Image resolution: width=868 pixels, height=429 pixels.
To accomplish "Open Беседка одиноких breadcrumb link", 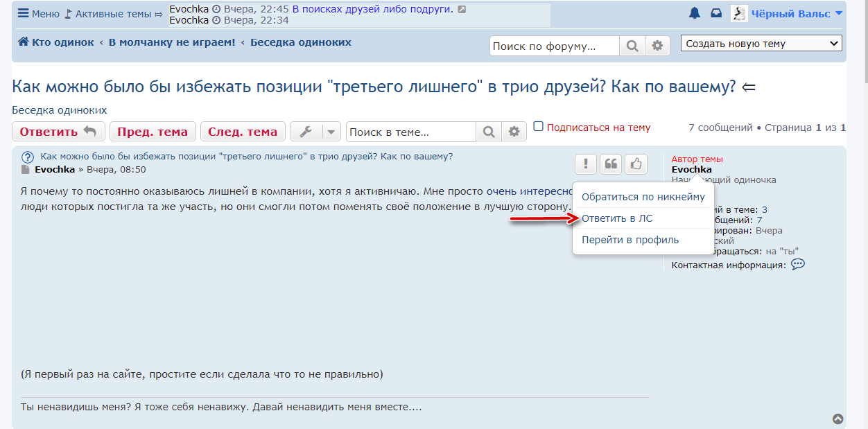I will (301, 42).
